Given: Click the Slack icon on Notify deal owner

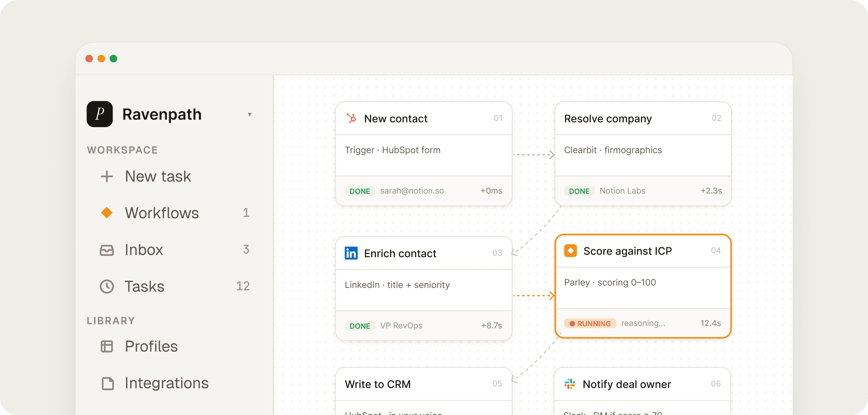Looking at the screenshot, I should (570, 384).
